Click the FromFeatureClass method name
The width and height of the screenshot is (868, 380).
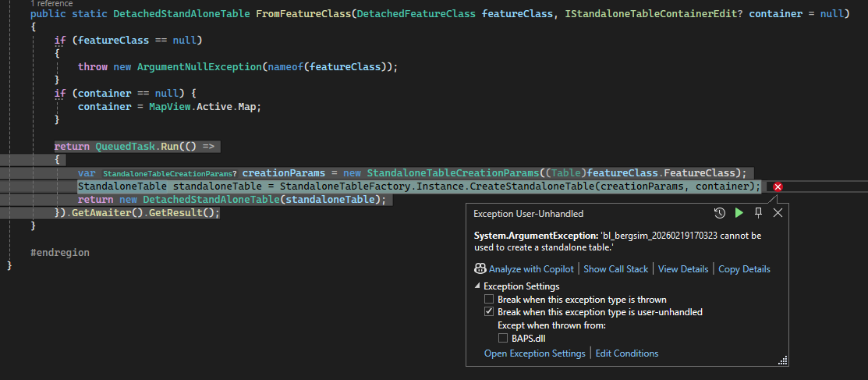pyautogui.click(x=303, y=13)
